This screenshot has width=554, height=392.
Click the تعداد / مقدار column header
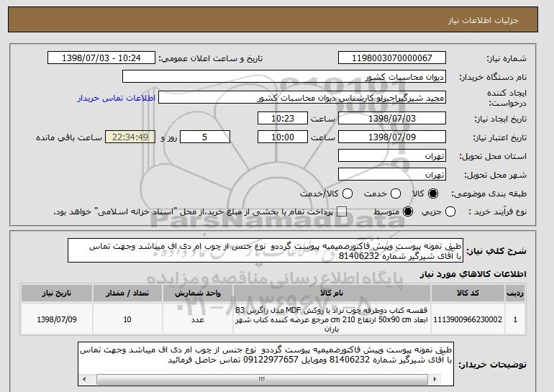[x=127, y=293]
